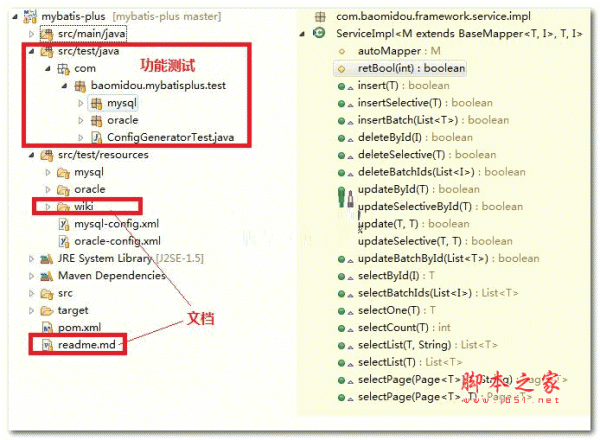Click the mysql-config.xml file icon

coord(64,224)
